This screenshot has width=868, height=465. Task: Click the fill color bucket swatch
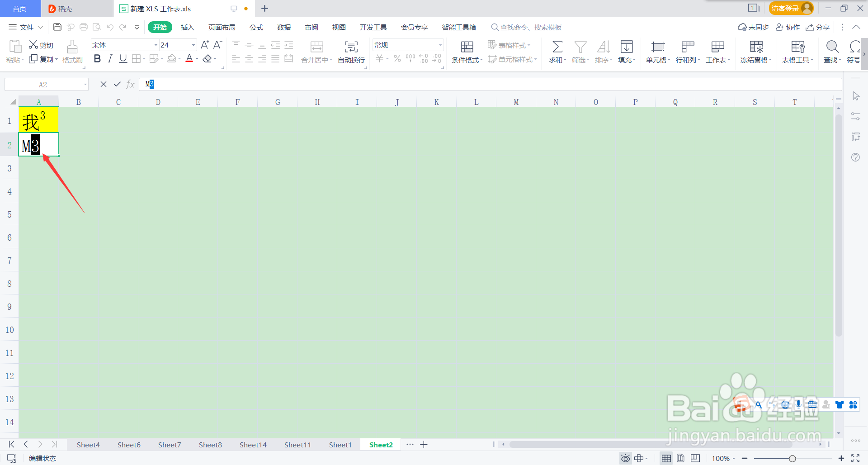(x=171, y=58)
